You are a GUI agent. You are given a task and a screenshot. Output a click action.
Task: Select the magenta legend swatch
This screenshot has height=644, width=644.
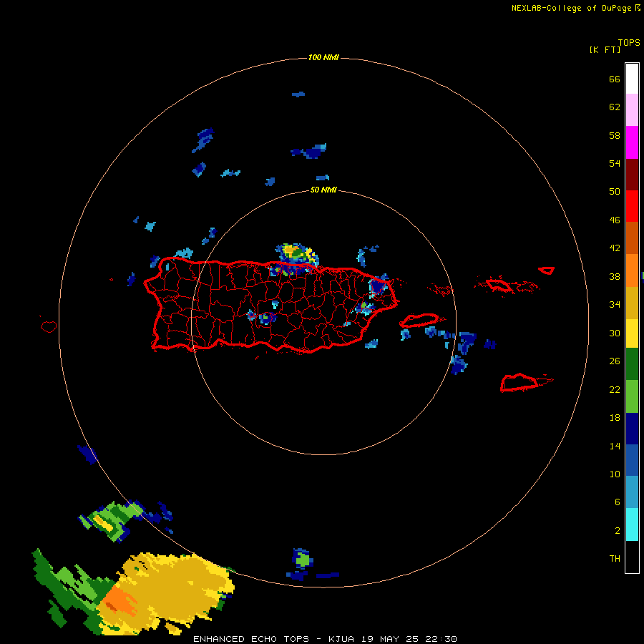632,142
